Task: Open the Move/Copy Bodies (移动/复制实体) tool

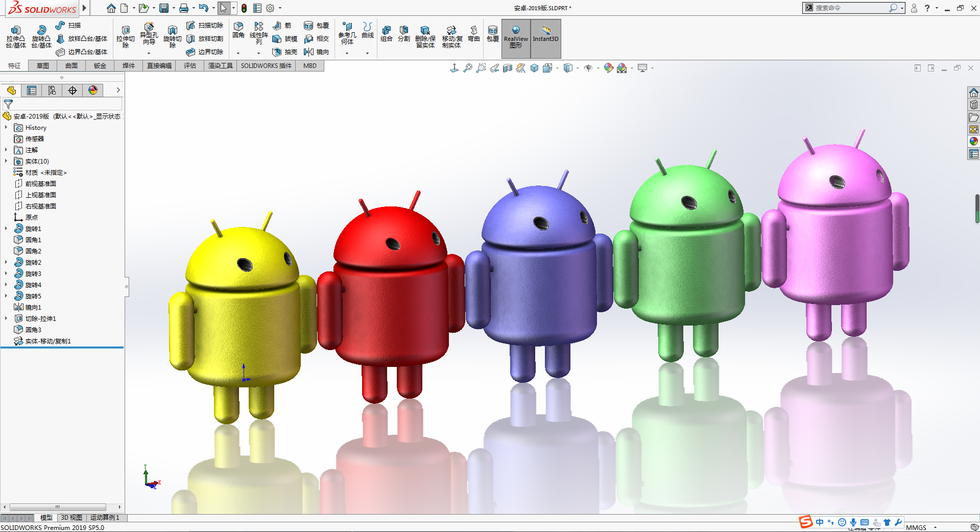Action: (452, 37)
